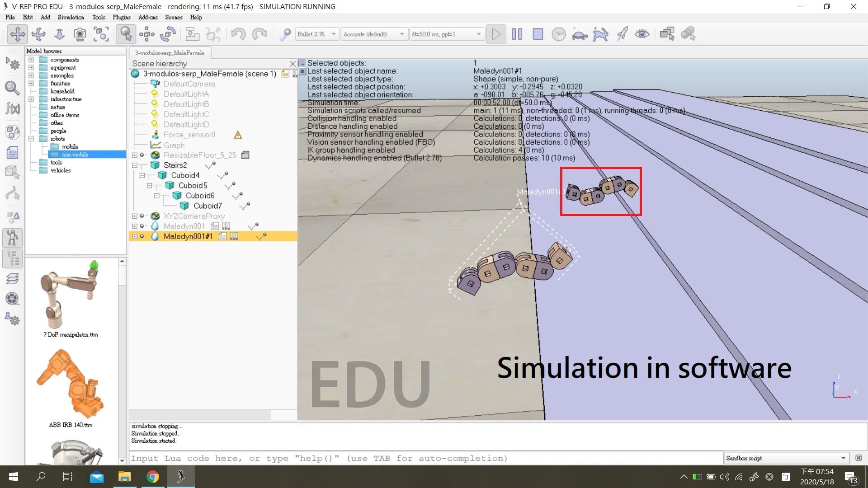The width and height of the screenshot is (868, 488).
Task: Open the Accurate (default) settings dropdown
Action: tap(374, 34)
